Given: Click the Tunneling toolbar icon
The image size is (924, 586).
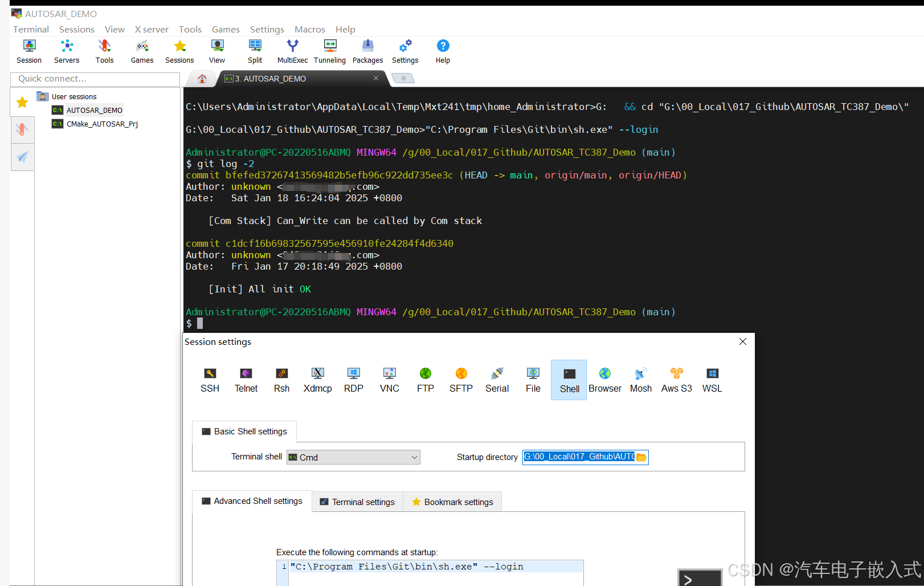Looking at the screenshot, I should 330,51.
